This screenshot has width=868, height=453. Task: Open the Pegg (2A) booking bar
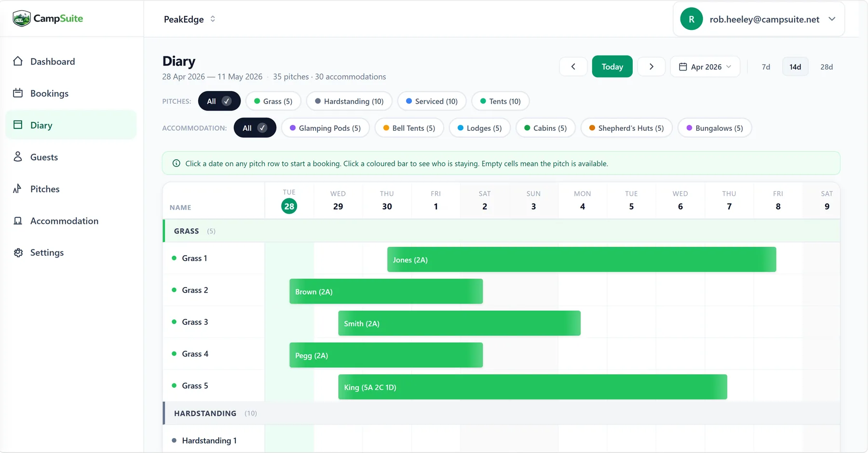pos(386,355)
